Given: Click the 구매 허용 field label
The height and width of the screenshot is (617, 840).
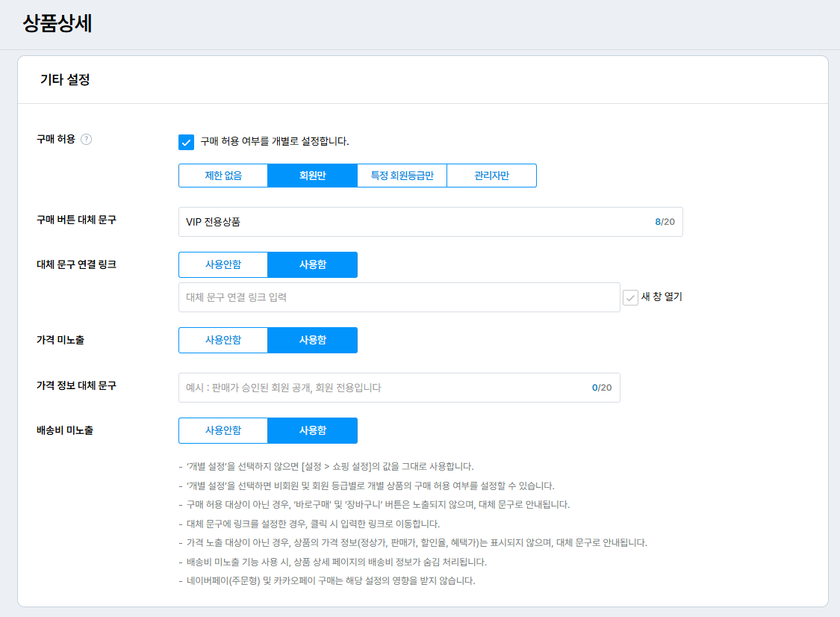Looking at the screenshot, I should pos(56,139).
